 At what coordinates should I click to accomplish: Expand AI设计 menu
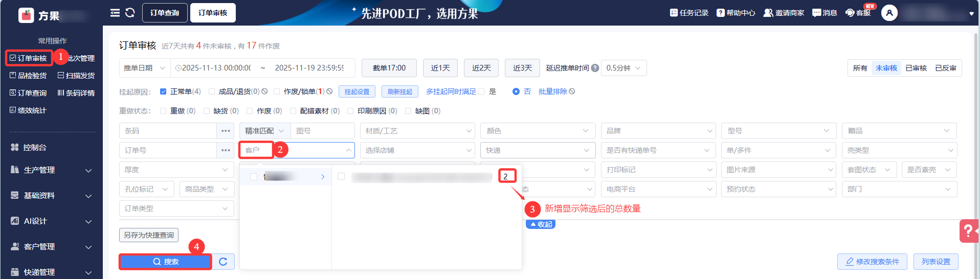[x=51, y=221]
